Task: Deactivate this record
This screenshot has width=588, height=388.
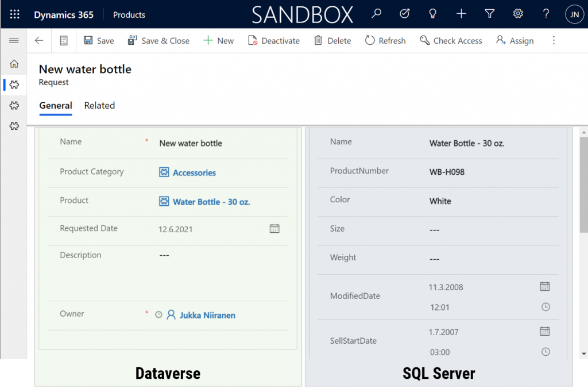Action: click(x=274, y=41)
